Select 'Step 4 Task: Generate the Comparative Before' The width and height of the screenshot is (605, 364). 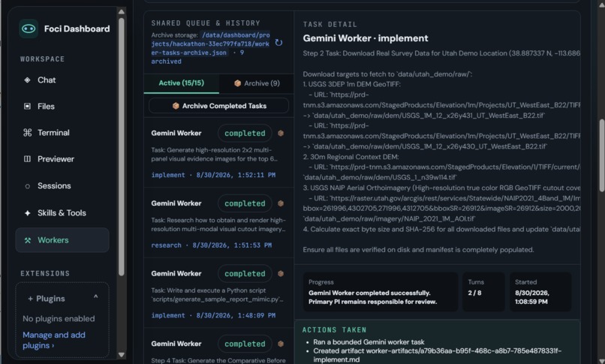click(218, 360)
